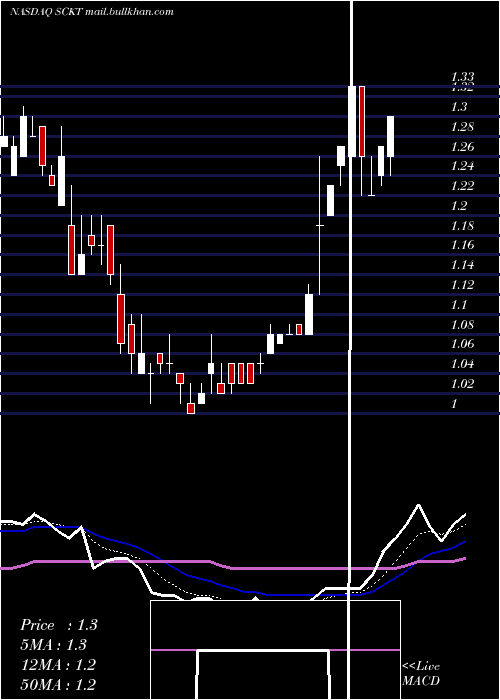The image size is (500, 700).
Task: Click the 1.33 price axis label
Action: point(462,77)
